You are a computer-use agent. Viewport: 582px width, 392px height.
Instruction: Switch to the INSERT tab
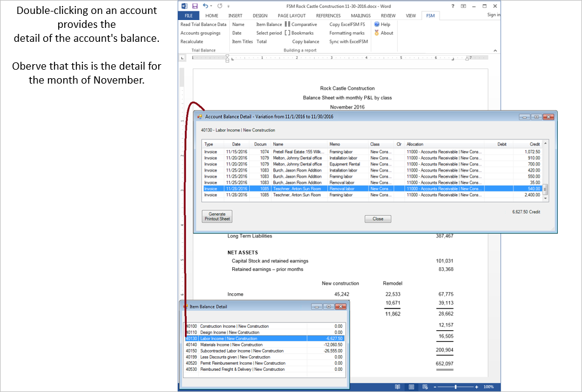235,16
